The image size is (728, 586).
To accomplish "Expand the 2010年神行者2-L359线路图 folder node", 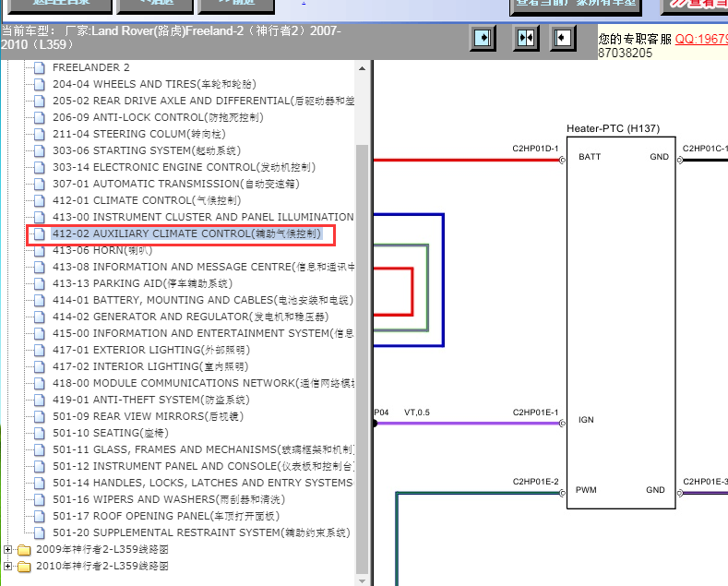I will (x=8, y=566).
